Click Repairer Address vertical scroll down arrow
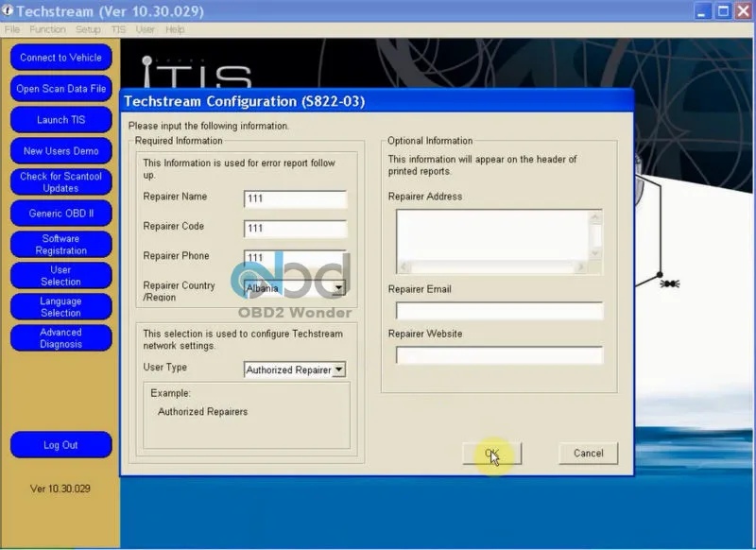 pyautogui.click(x=595, y=254)
